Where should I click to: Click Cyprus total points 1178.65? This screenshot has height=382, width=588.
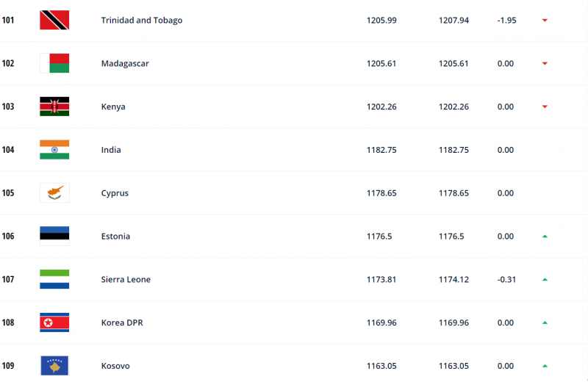(381, 192)
